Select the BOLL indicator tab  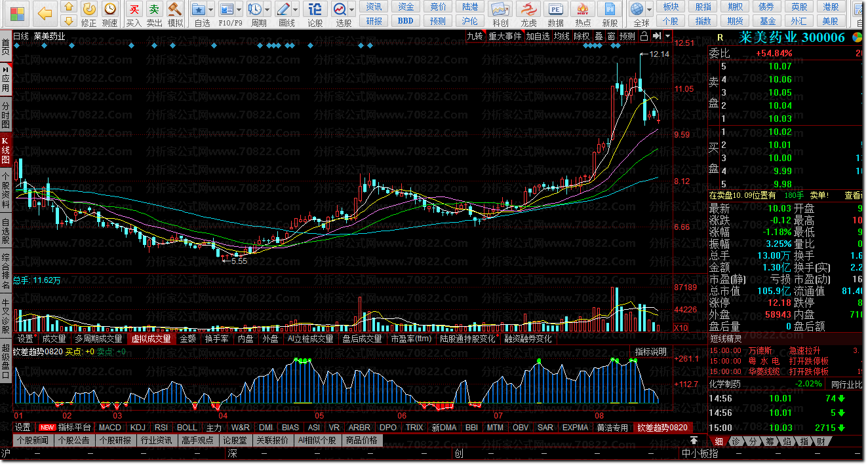187,428
